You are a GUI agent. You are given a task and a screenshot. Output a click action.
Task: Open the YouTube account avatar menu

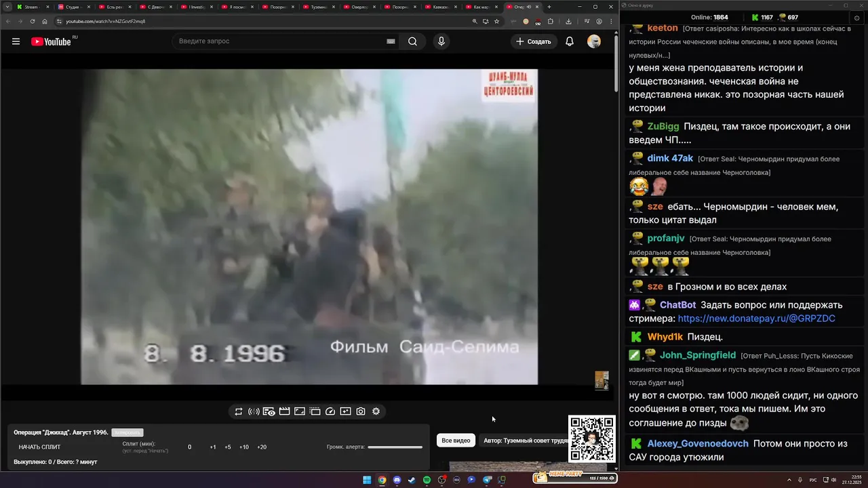coord(594,41)
